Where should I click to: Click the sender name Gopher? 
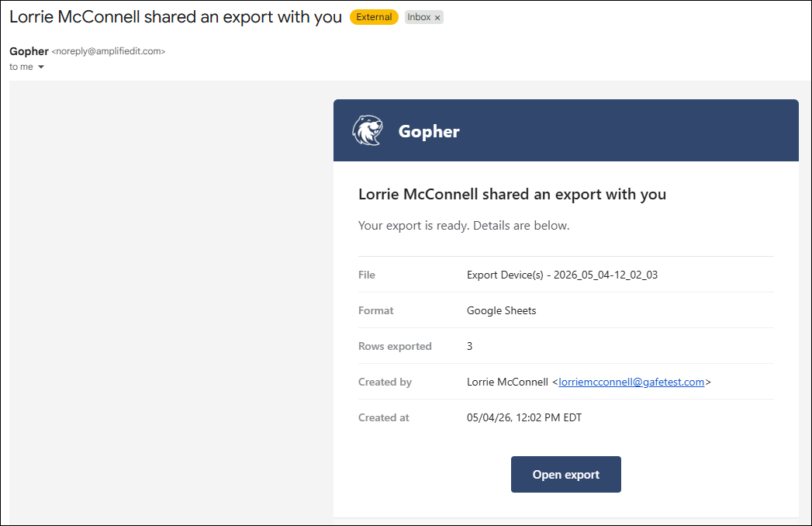pos(29,51)
